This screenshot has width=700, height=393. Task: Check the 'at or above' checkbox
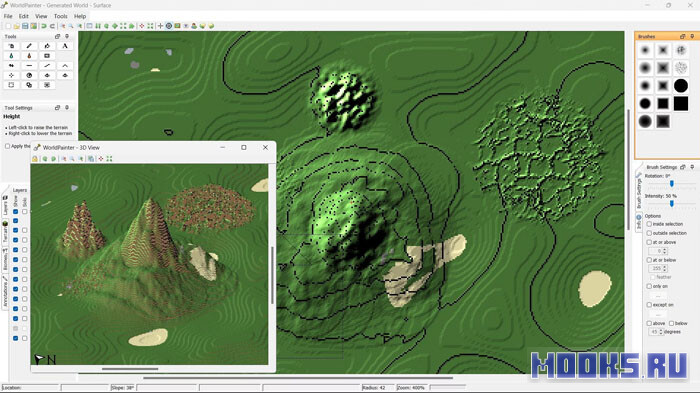[649, 242]
